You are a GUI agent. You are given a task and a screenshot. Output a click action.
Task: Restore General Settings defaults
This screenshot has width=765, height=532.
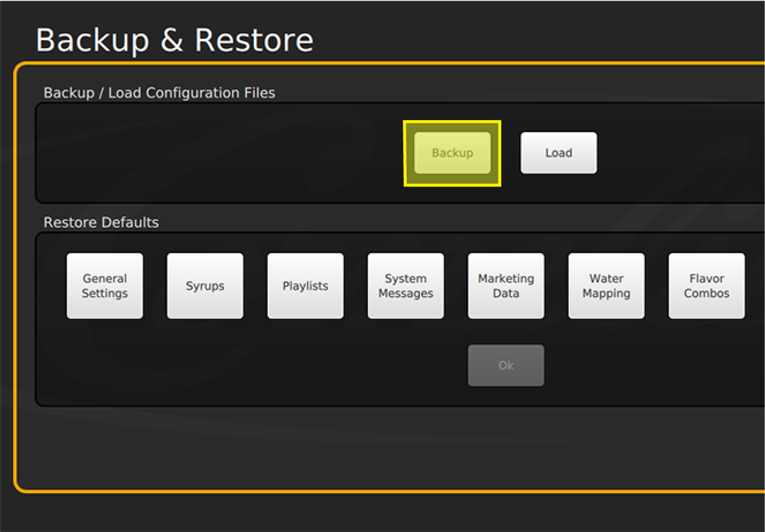point(105,286)
